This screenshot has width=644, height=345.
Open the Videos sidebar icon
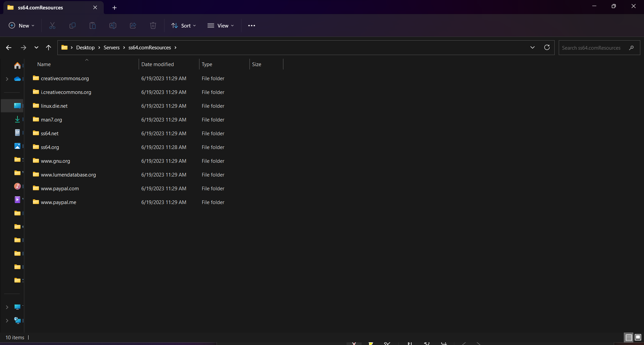17,200
